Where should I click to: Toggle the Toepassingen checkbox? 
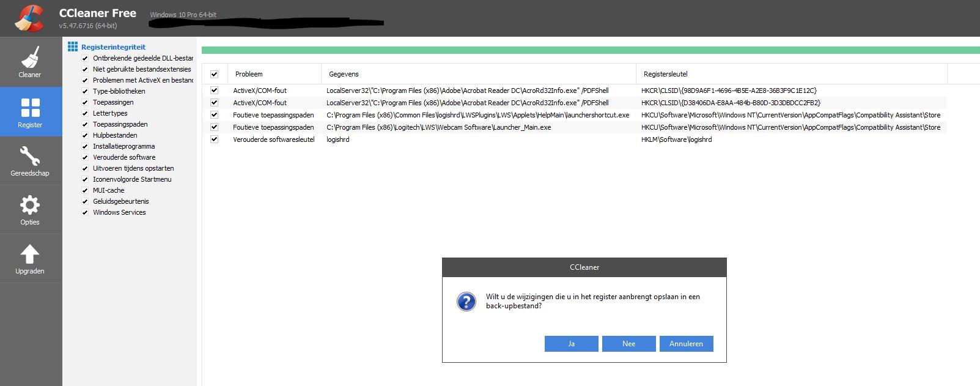(85, 103)
